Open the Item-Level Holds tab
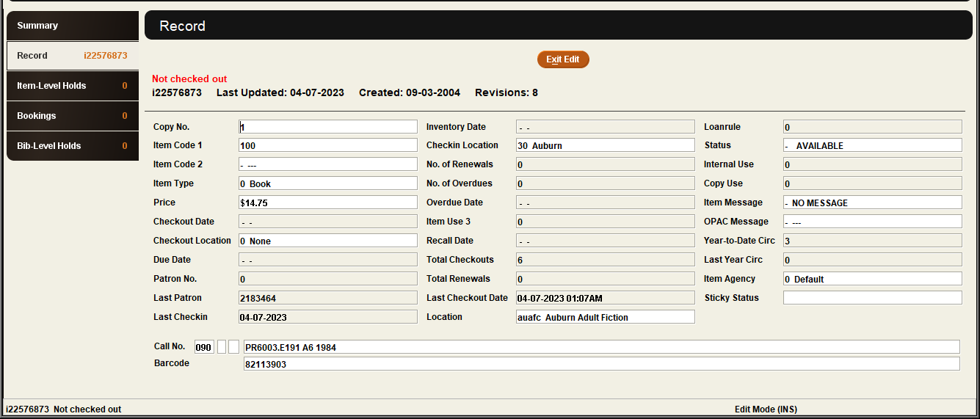Screen dimensions: 980x419 (x=72, y=86)
